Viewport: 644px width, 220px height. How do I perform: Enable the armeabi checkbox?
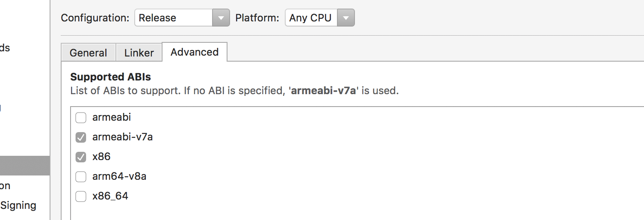point(81,117)
